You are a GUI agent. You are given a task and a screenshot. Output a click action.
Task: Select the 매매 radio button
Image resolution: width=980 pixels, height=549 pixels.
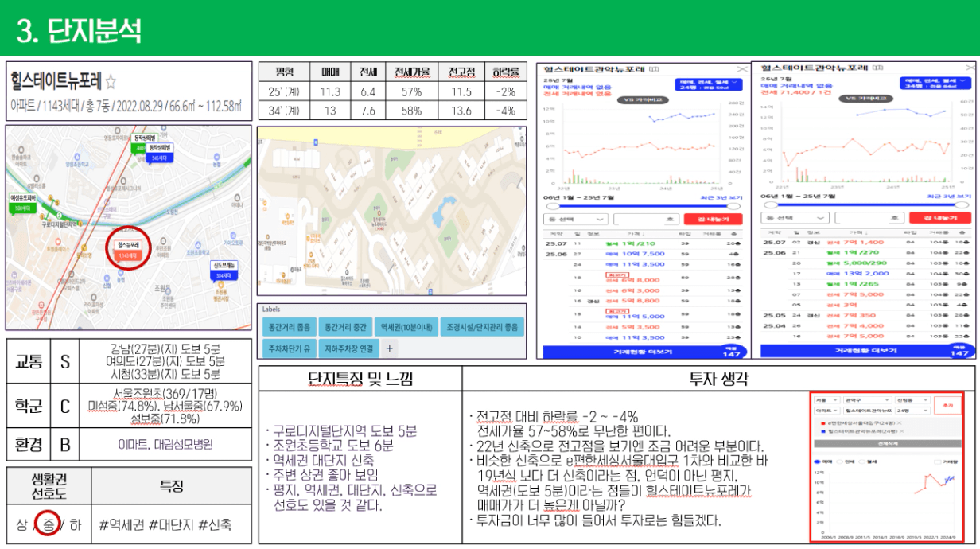pos(817,461)
